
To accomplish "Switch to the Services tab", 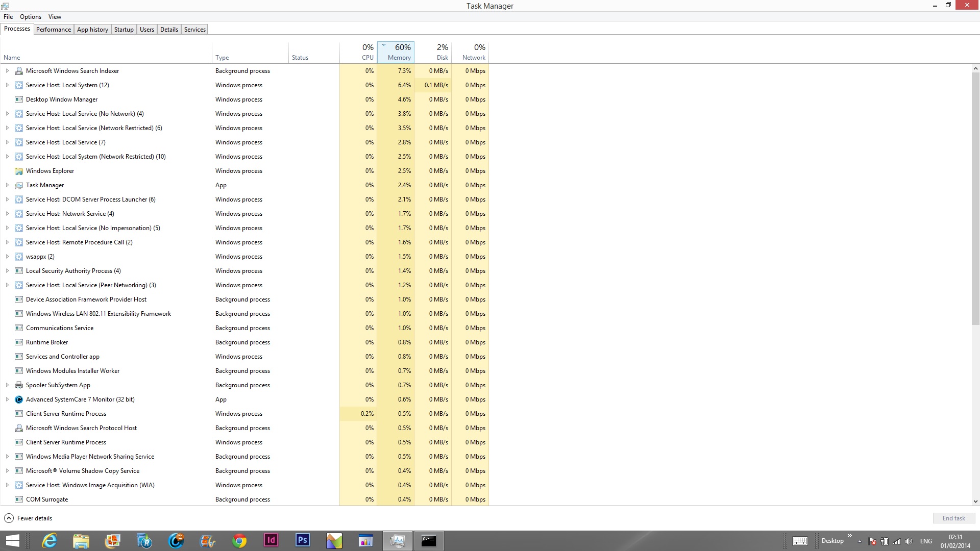I will click(x=195, y=30).
